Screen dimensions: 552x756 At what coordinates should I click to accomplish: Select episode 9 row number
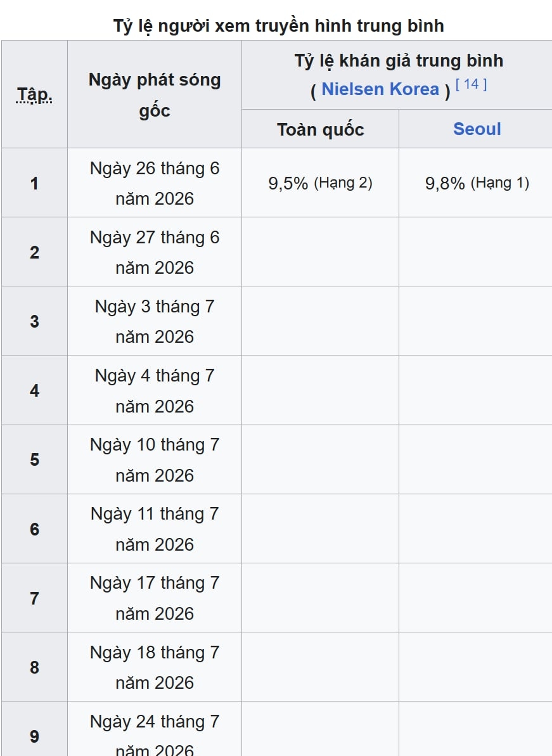34,736
